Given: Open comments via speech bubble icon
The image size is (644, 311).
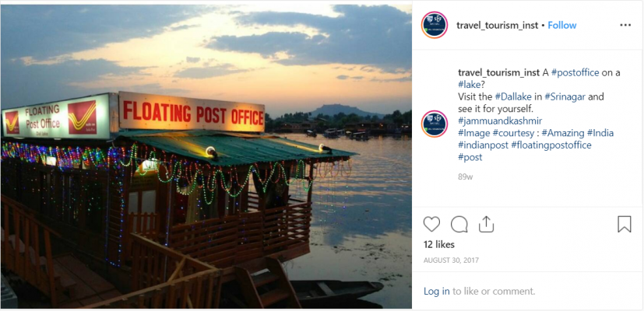Looking at the screenshot, I should (x=459, y=225).
